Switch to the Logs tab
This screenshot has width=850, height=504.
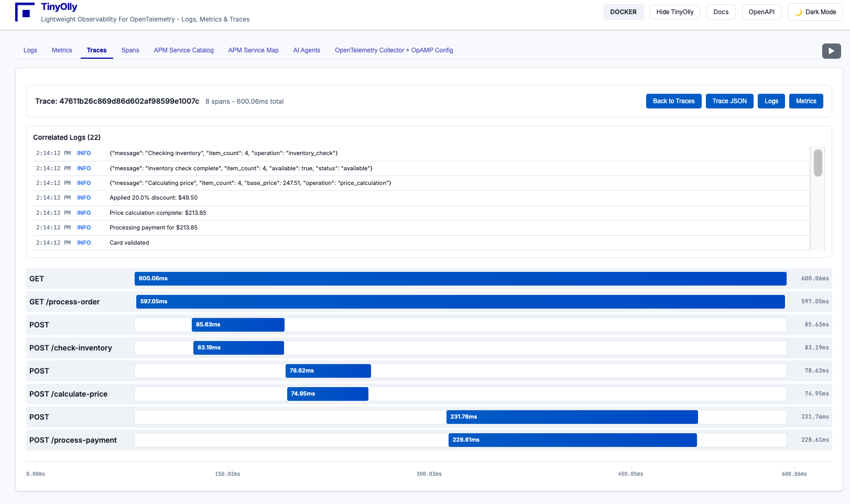tap(30, 50)
